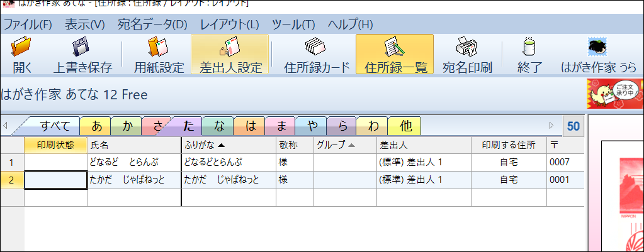
Task: Select row header 1
Action: pyautogui.click(x=12, y=162)
